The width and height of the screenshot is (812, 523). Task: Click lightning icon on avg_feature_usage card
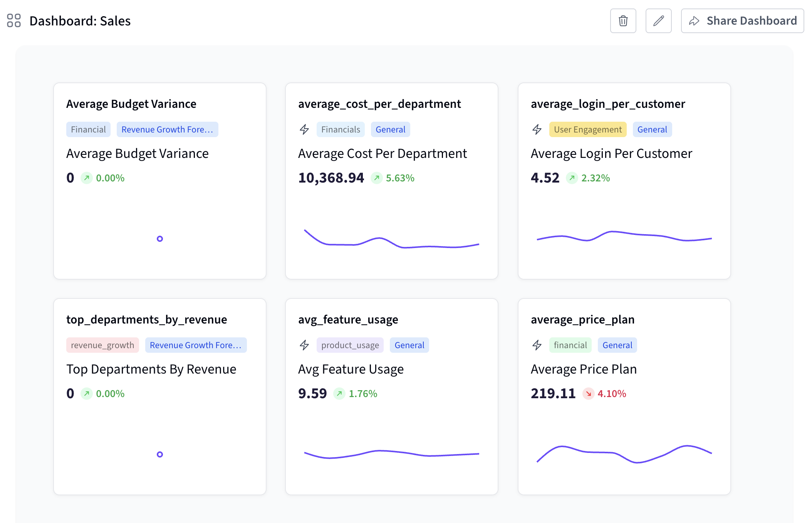(304, 345)
